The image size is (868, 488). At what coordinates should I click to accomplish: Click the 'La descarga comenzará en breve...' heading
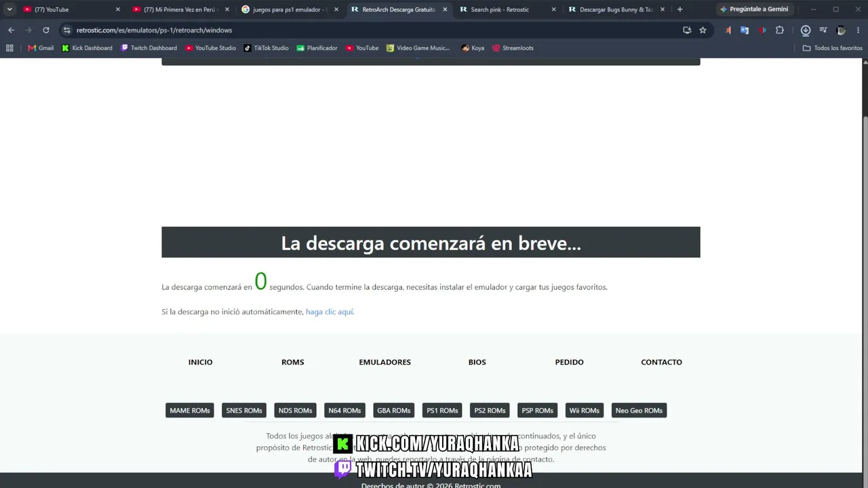(x=431, y=243)
